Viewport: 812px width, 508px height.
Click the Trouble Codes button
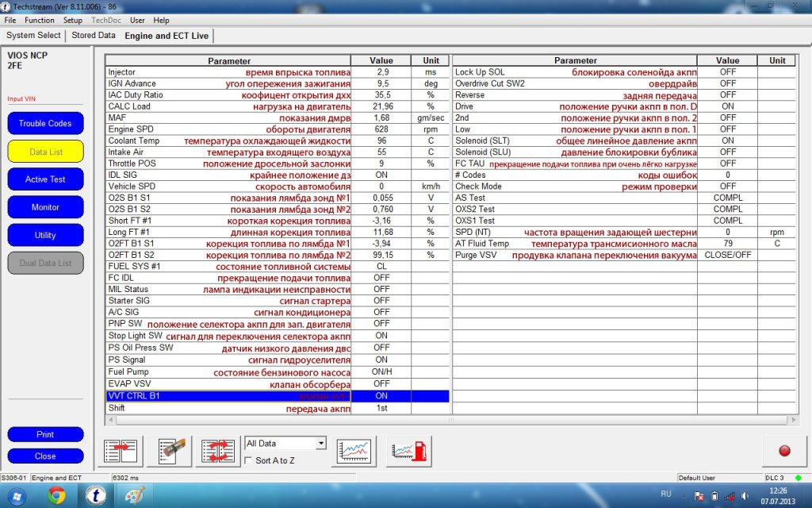(x=45, y=124)
